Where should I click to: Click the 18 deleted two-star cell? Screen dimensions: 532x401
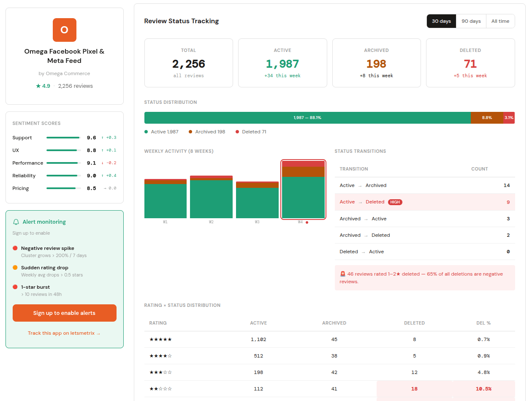pos(415,389)
